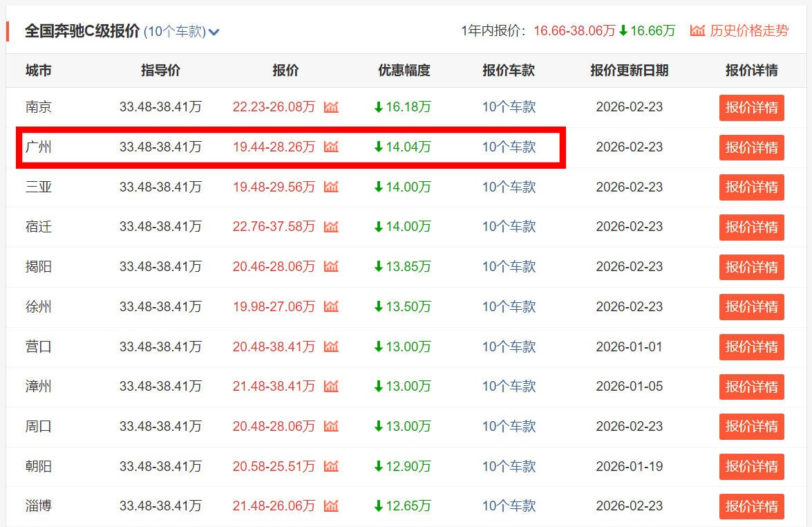Viewport: 812px width, 527px height.
Task: Select 1年内报价 range 16.66-38.06万
Action: [x=574, y=30]
